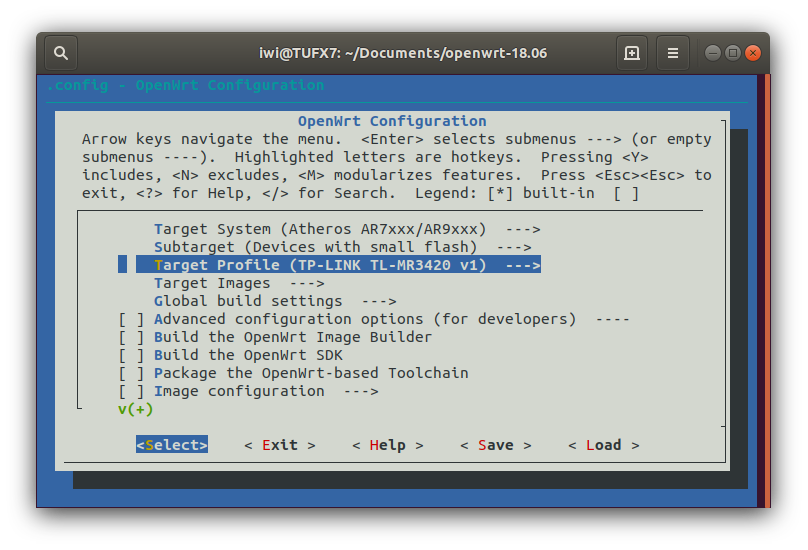The width and height of the screenshot is (808, 550).
Task: Select the Target Images entry
Action: [x=239, y=284]
